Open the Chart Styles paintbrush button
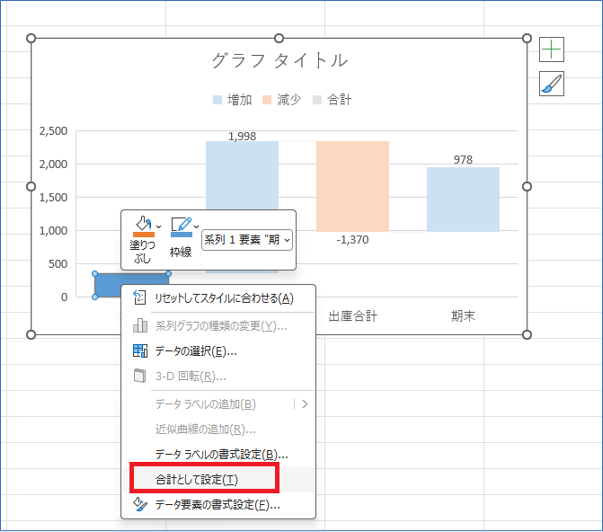 click(x=551, y=83)
